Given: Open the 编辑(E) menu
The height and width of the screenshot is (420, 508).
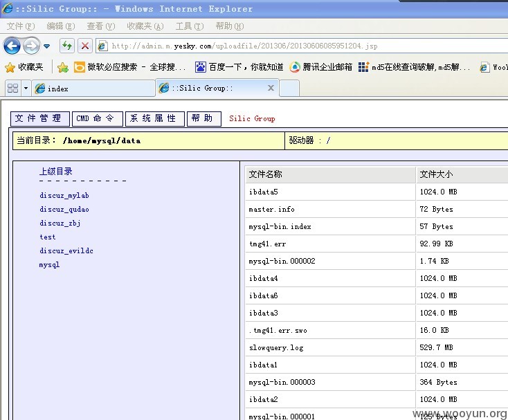Looking at the screenshot, I should click(61, 26).
